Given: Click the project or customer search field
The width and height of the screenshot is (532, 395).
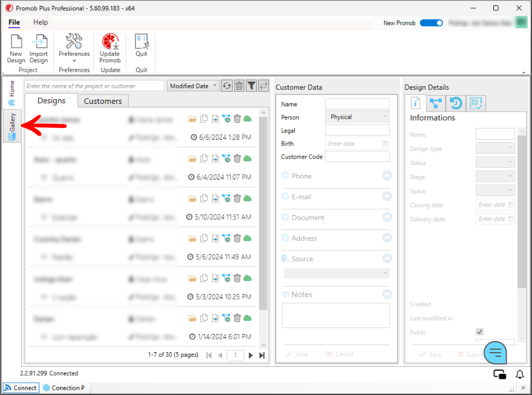Looking at the screenshot, I should point(95,86).
